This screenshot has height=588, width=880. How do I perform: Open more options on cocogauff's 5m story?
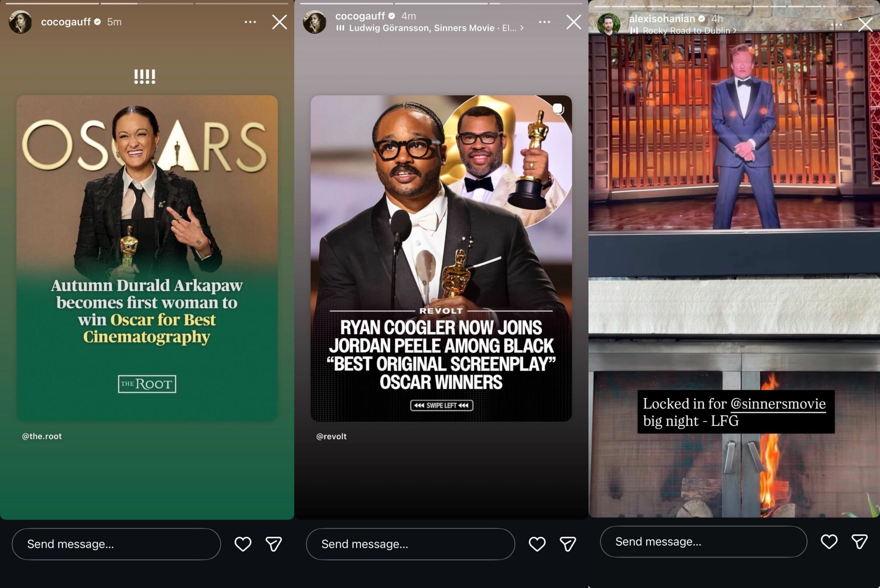(250, 22)
